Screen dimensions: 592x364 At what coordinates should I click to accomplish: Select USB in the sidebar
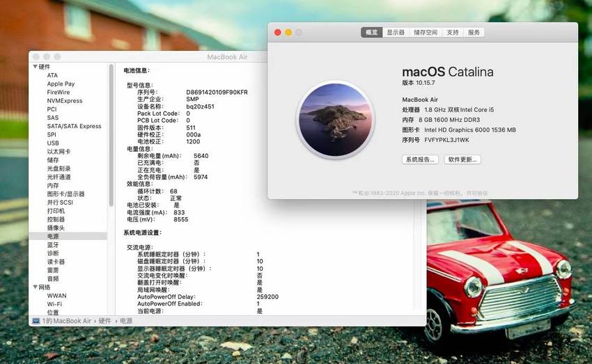(53, 143)
